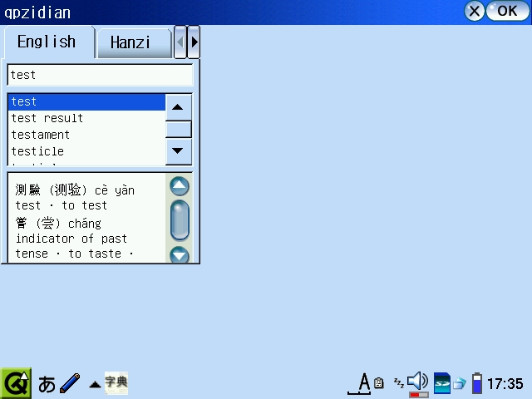This screenshot has width=532, height=399.
Task: Click the dictionary app taskbar icon
Action: point(116,382)
